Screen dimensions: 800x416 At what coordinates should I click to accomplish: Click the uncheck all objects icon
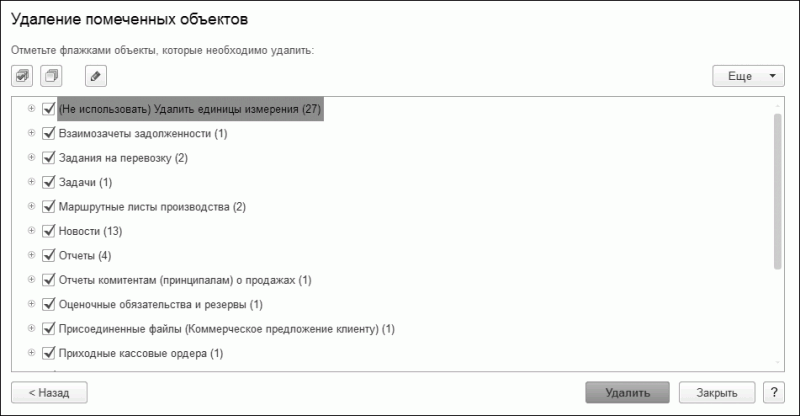50,76
